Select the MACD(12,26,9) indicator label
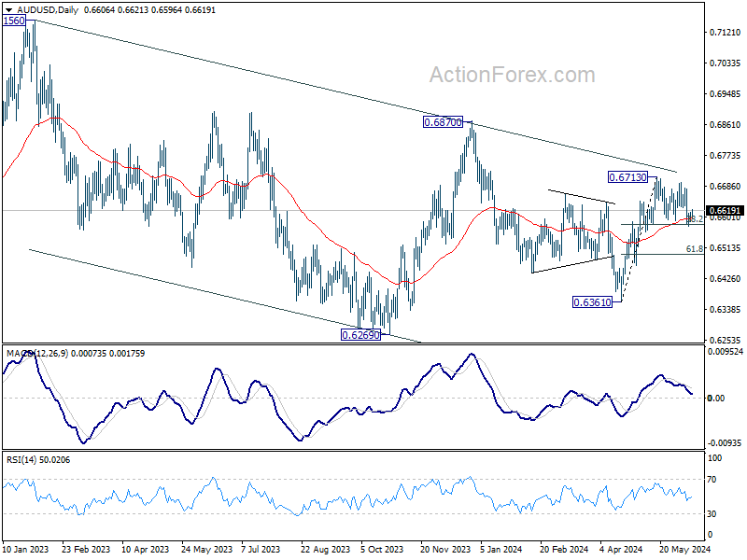Image resolution: width=747 pixels, height=560 pixels. click(x=37, y=354)
